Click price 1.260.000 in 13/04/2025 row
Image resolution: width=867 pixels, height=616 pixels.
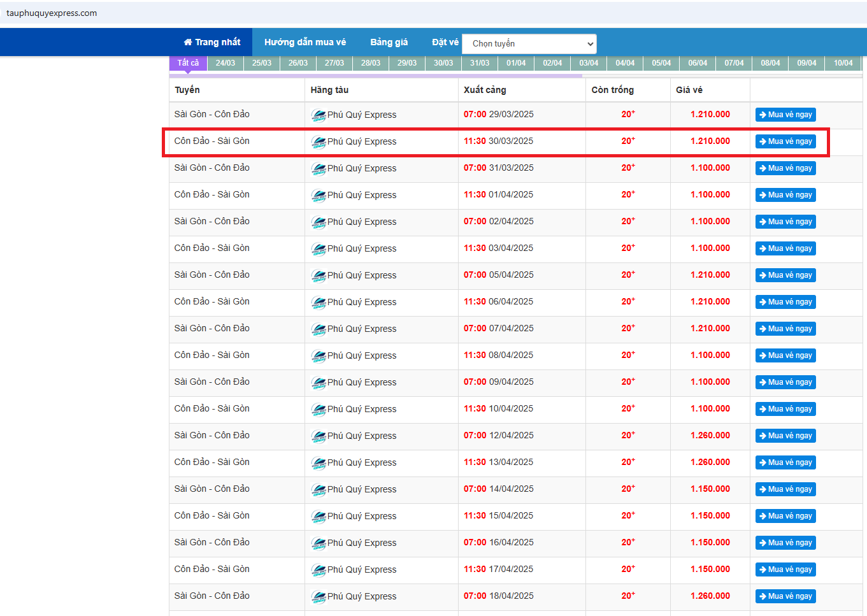(710, 462)
